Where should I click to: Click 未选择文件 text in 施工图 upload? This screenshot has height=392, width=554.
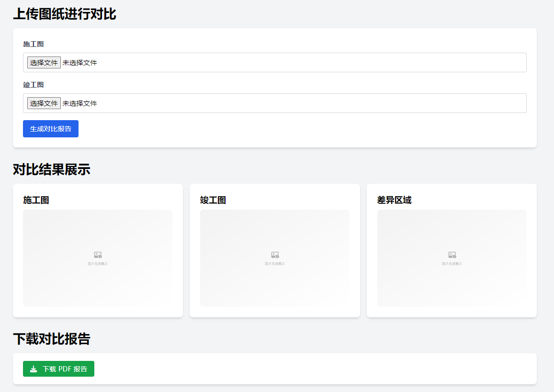tap(79, 63)
